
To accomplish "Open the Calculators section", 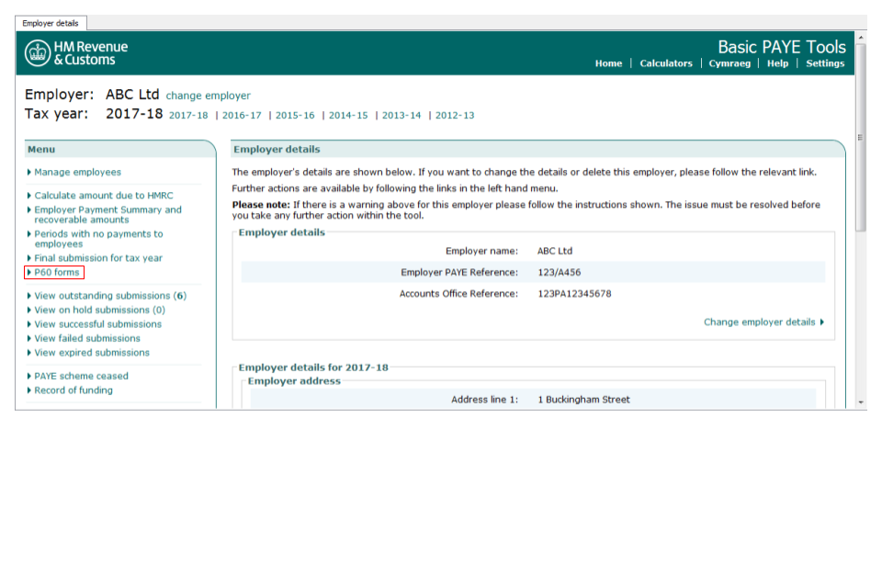I will point(666,63).
